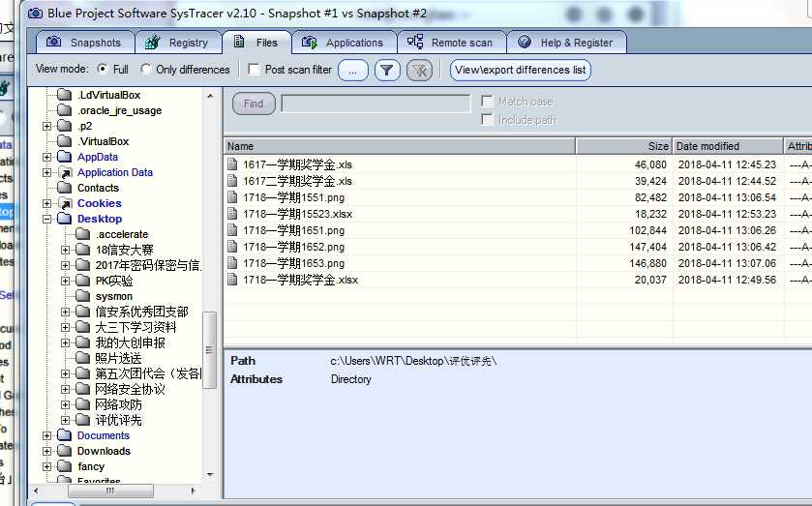Select the .oracle_jre_usage folder icon
The width and height of the screenshot is (812, 506).
[65, 109]
